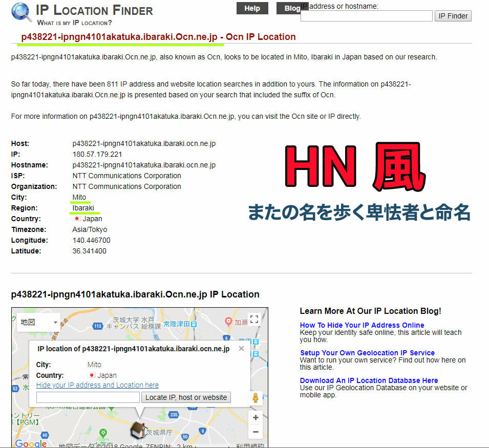Click the red hostname Ocn IP Location heading

pos(158,37)
